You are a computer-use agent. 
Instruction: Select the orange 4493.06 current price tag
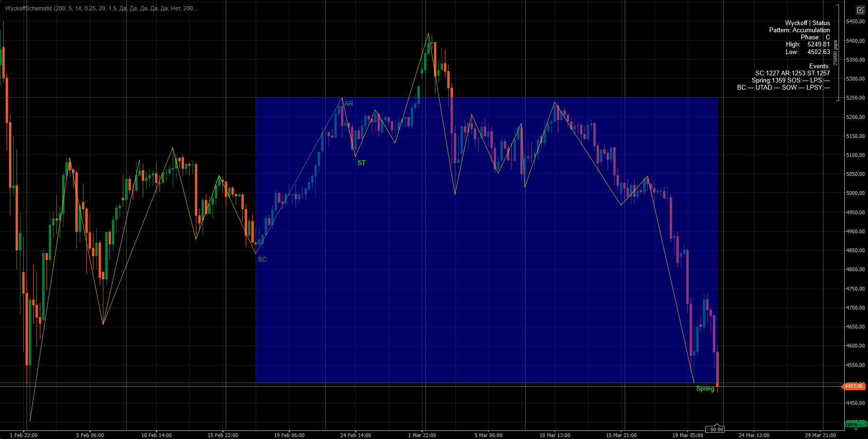854,386
